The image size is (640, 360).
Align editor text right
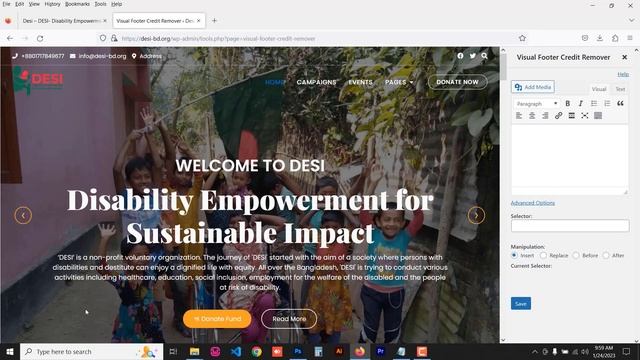point(545,116)
